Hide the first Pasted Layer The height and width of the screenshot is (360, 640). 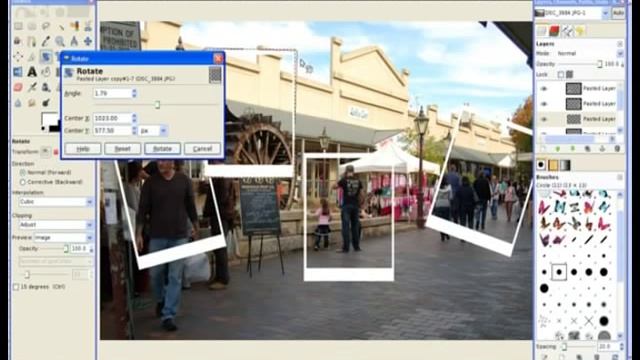(x=544, y=89)
